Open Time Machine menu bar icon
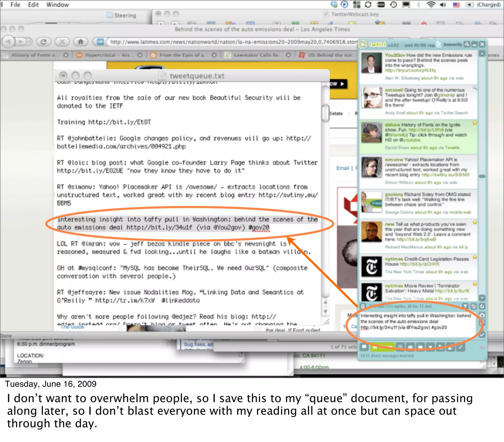Image resolution: width=504 pixels, height=442 pixels. click(394, 5)
